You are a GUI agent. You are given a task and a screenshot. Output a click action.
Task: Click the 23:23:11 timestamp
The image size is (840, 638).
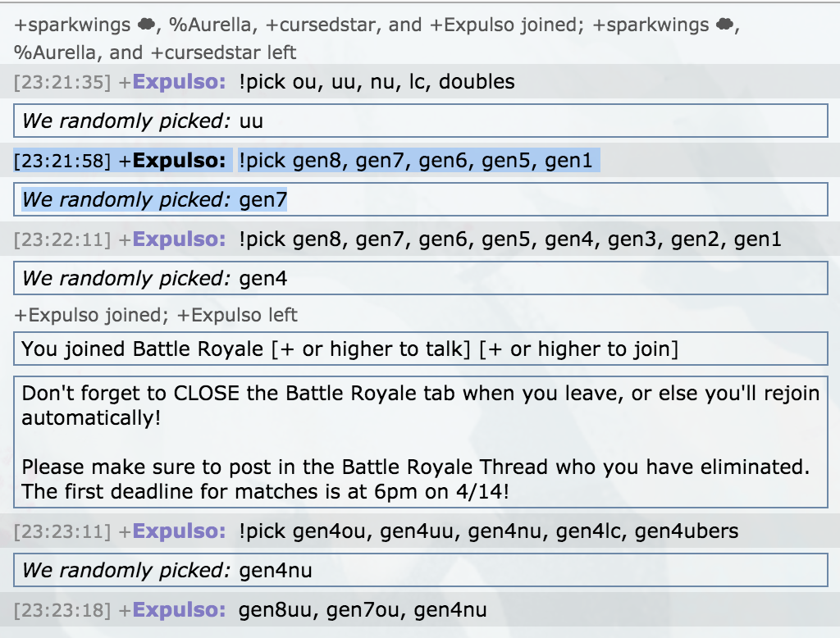62,531
